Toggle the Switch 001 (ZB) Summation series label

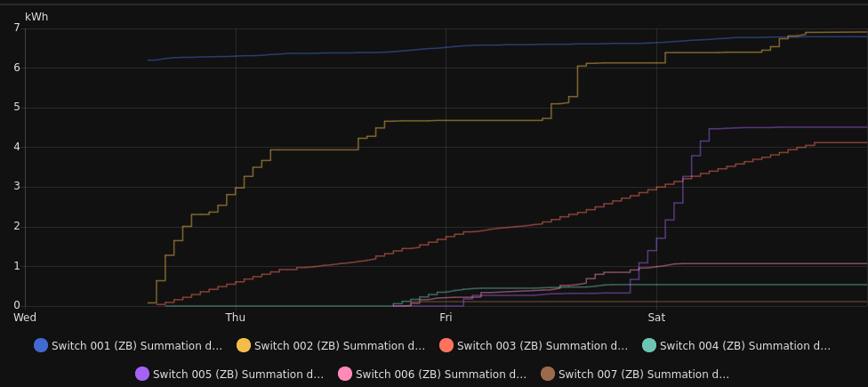click(137, 346)
